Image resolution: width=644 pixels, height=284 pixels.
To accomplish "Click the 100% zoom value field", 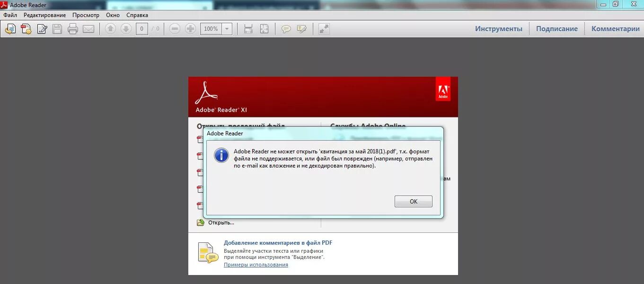I will pyautogui.click(x=211, y=29).
